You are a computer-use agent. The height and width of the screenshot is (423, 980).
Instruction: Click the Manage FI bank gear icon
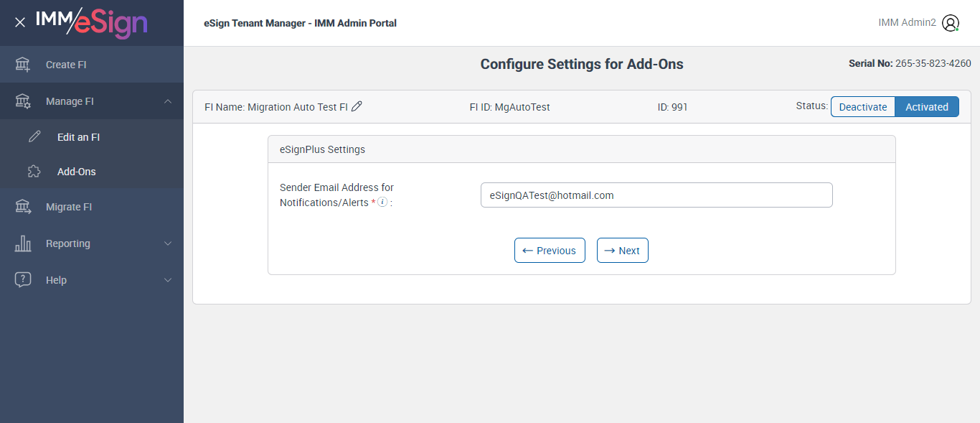coord(23,101)
